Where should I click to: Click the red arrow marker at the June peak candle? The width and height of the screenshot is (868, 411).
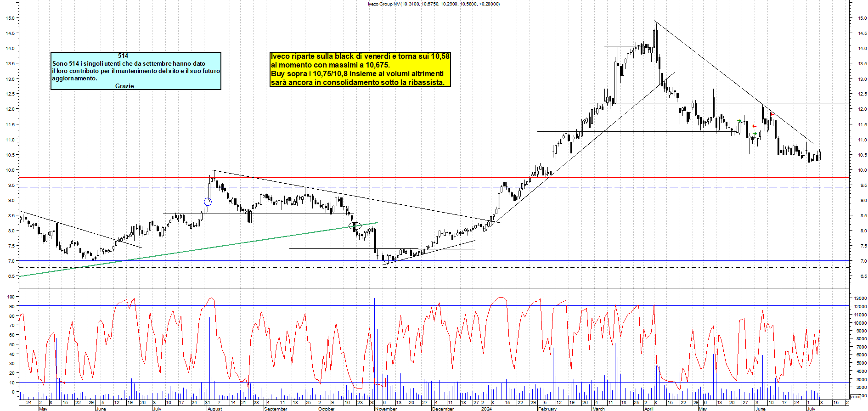click(772, 114)
